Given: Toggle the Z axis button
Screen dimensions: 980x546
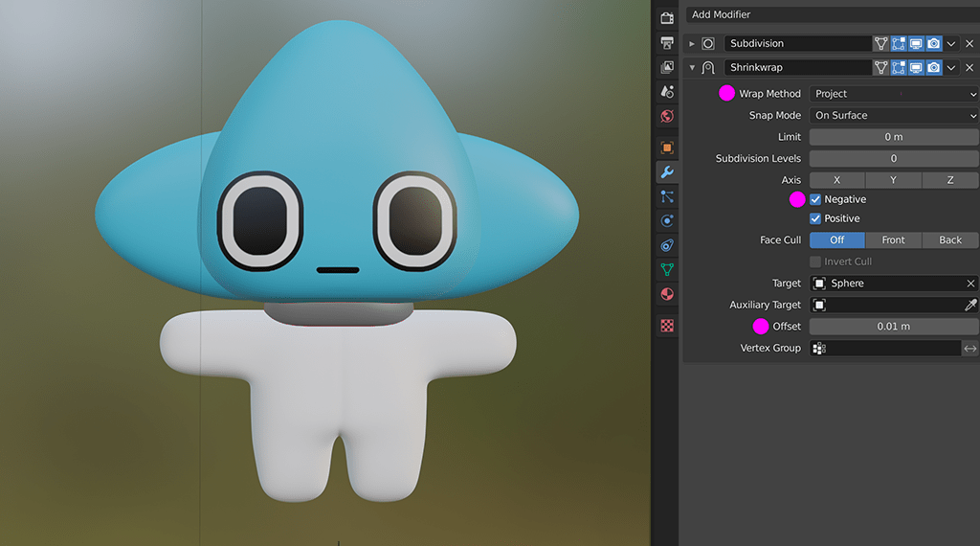Looking at the screenshot, I should coord(950,180).
